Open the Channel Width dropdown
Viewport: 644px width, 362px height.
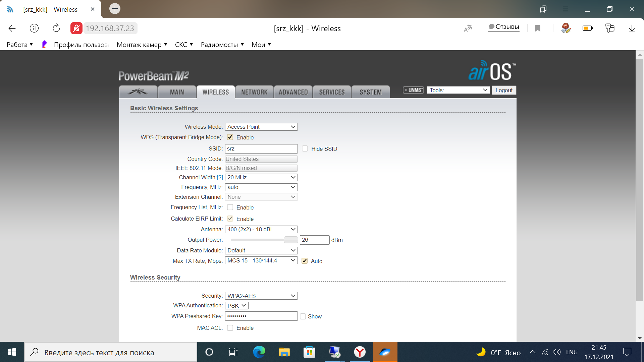coord(261,177)
